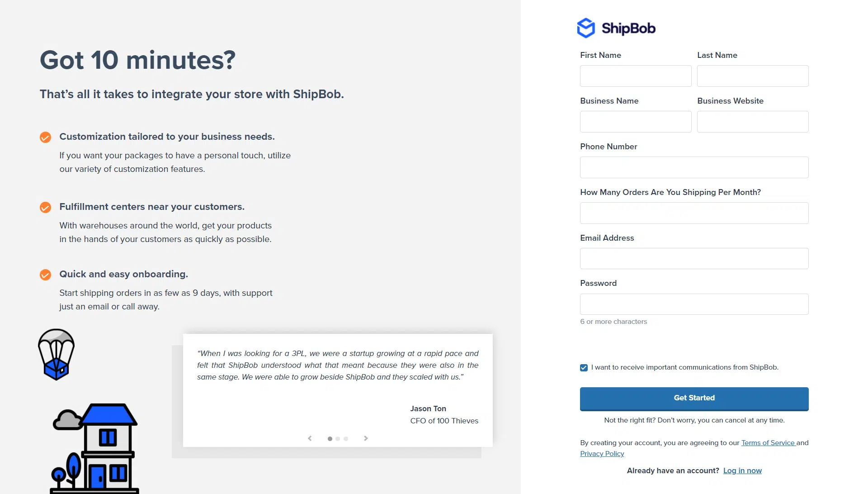Open the Terms of Service link
Image resolution: width=868 pixels, height=494 pixels.
pos(768,443)
